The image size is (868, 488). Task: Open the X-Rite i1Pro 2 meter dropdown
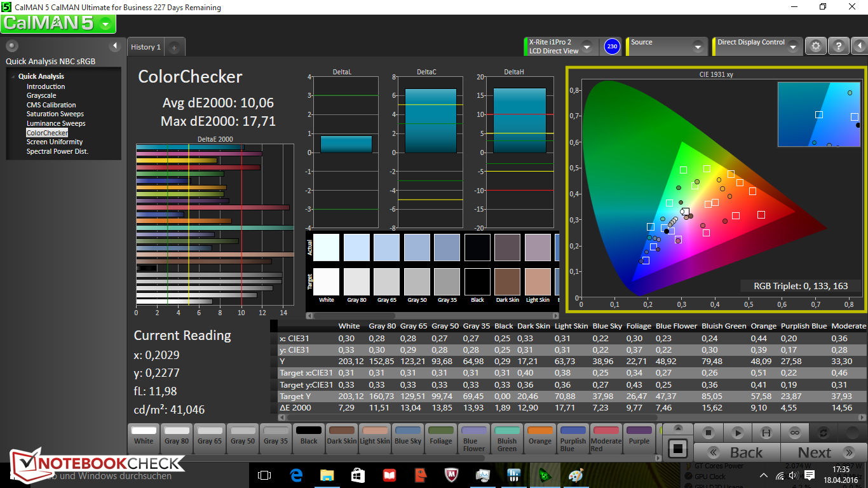[x=587, y=47]
